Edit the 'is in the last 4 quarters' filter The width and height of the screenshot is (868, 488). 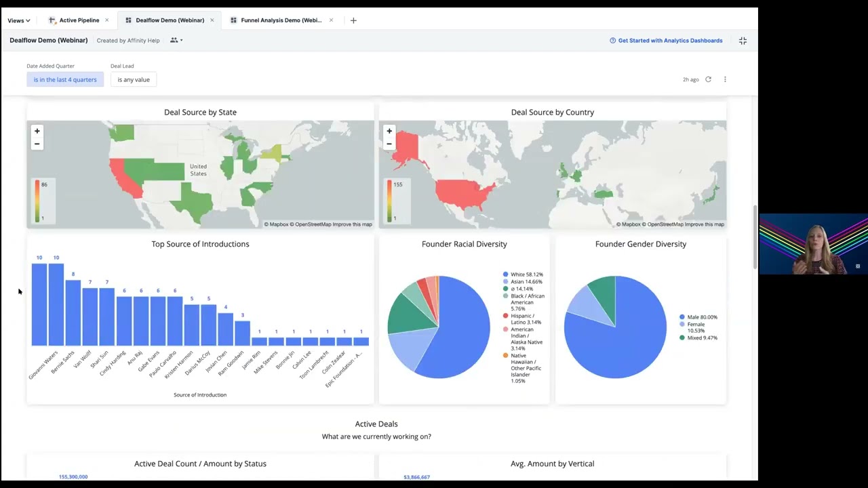pos(65,80)
